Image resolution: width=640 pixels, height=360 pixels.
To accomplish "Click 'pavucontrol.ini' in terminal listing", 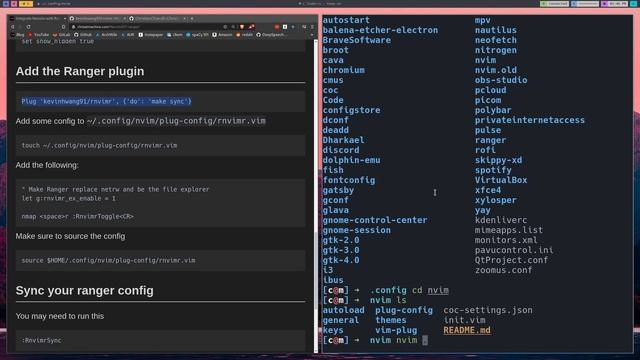I will click(514, 250).
